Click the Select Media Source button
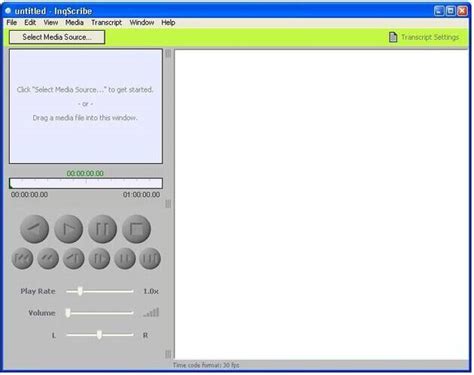 (57, 37)
